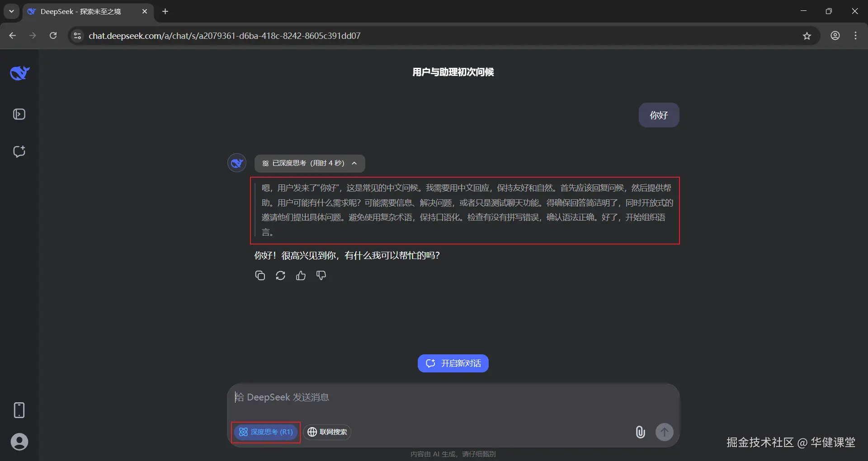Click the DeepSeek whale logo in sidebar
868x461 pixels.
tap(19, 73)
